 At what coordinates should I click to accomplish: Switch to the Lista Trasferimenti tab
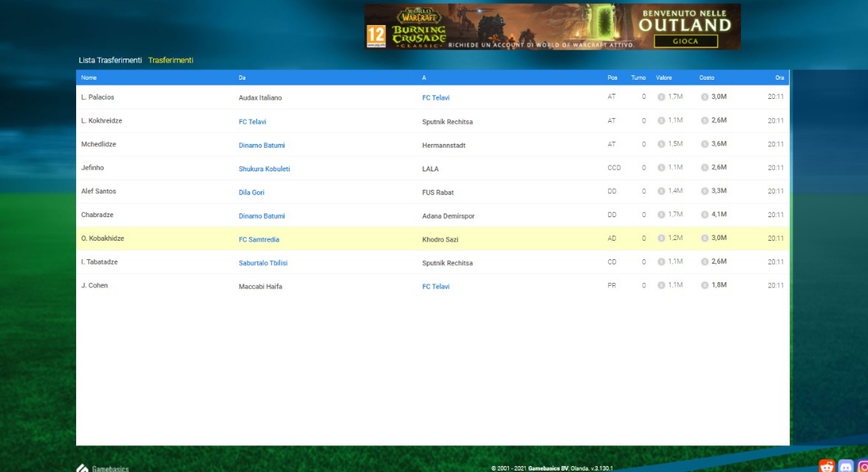[110, 61]
